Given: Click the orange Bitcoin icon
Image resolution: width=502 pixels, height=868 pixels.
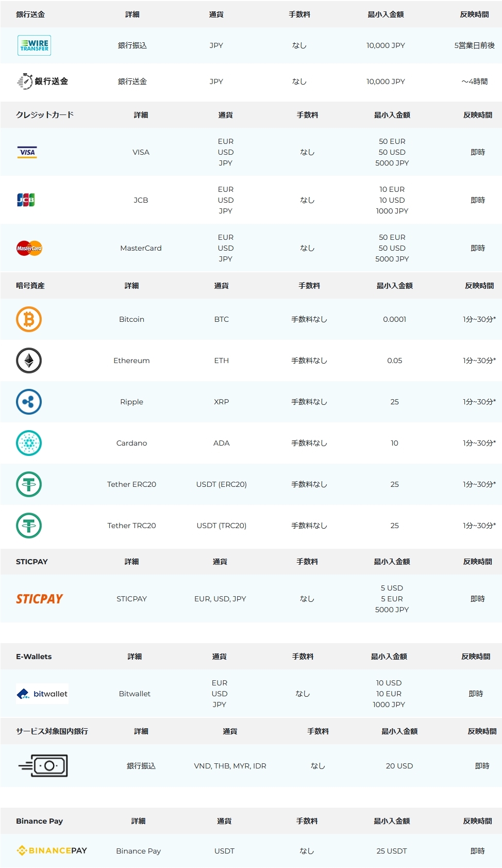Looking at the screenshot, I should (29, 319).
